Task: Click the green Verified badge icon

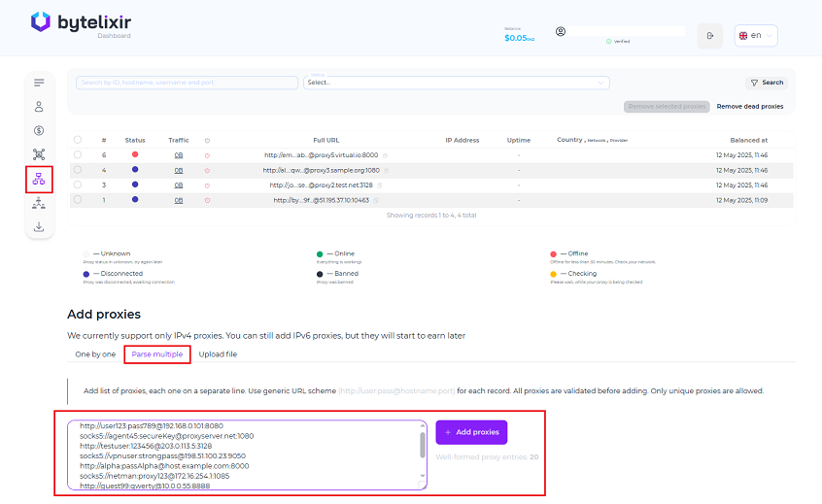Action: (608, 42)
